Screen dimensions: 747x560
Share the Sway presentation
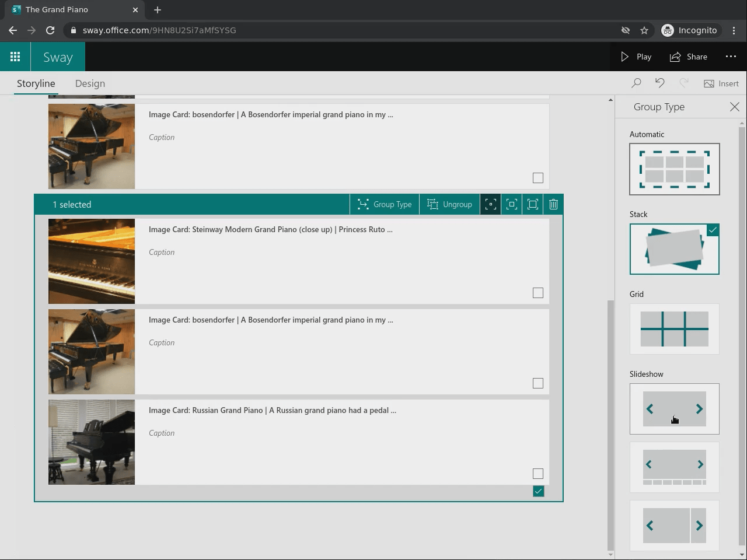pos(689,57)
